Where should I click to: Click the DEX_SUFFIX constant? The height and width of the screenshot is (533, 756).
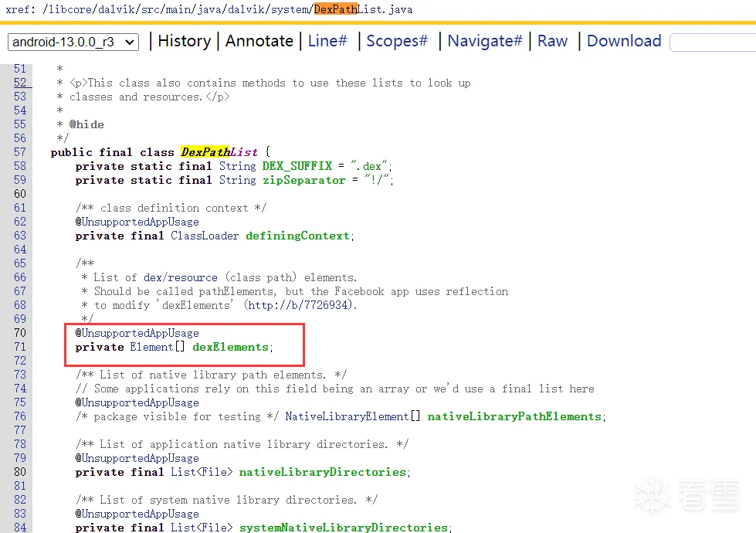[x=297, y=166]
